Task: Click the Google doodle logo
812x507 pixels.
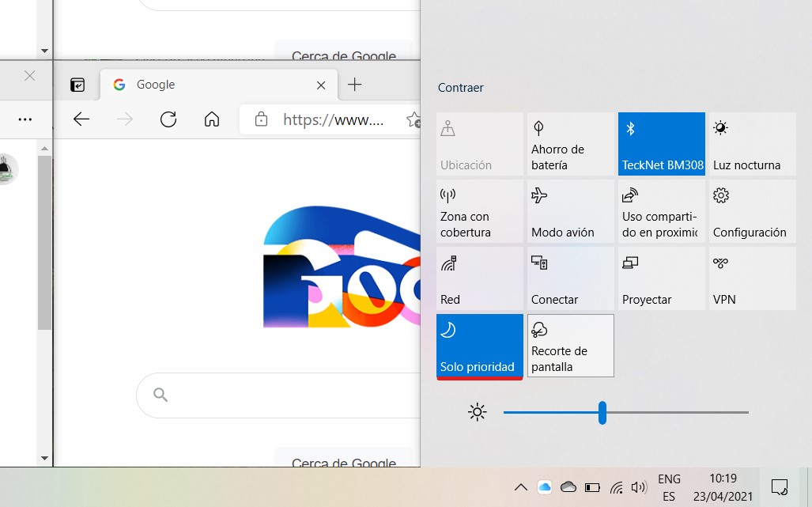Action: [x=342, y=267]
